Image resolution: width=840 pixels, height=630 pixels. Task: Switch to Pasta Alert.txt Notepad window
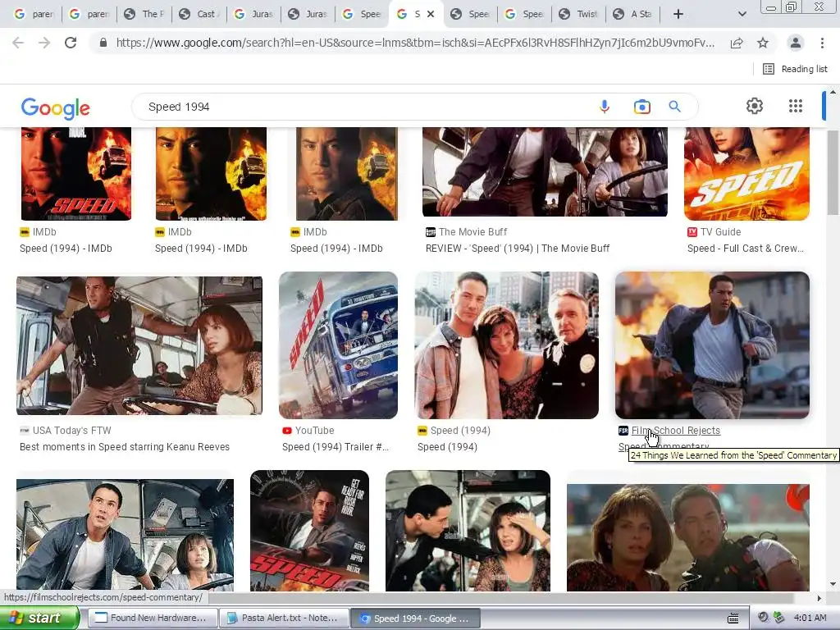tap(284, 618)
